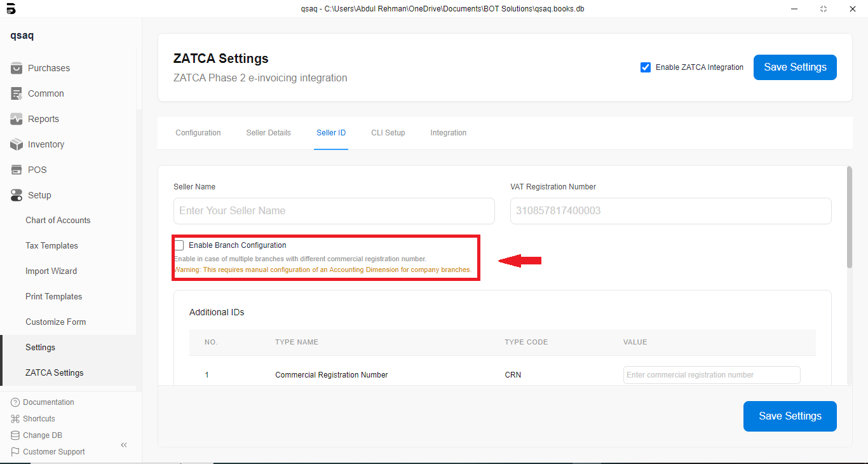Click the vertical scrollbar in settings panel
The width and height of the screenshot is (868, 464).
850,216
